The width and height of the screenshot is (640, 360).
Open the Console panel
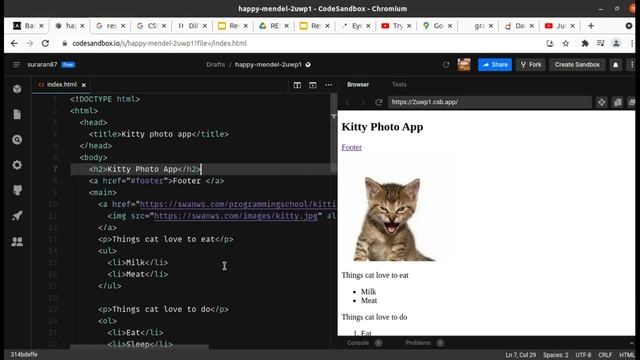[x=358, y=343]
